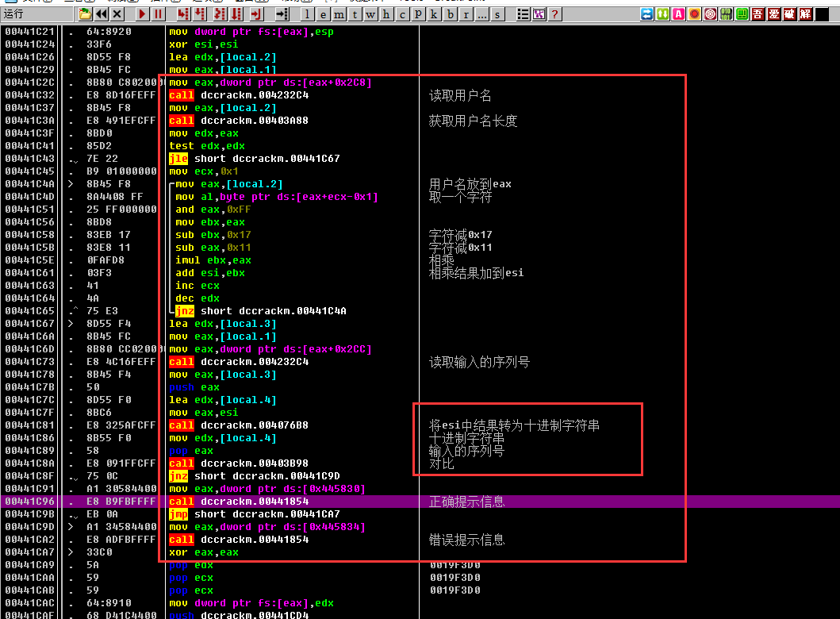Image resolution: width=840 pixels, height=619 pixels.
Task: Click the comment '读取输入的序列号'
Action: 479,363
